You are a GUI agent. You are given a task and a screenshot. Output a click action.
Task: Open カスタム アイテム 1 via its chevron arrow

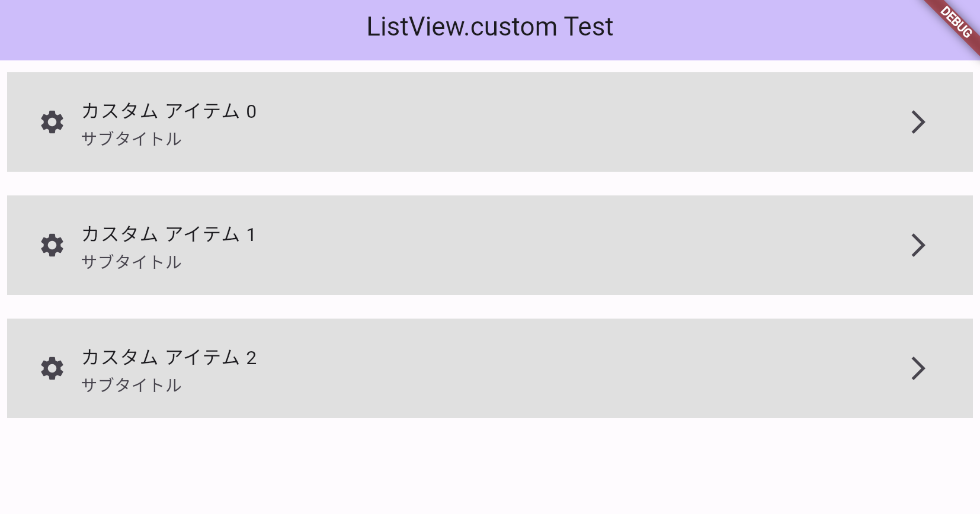918,245
